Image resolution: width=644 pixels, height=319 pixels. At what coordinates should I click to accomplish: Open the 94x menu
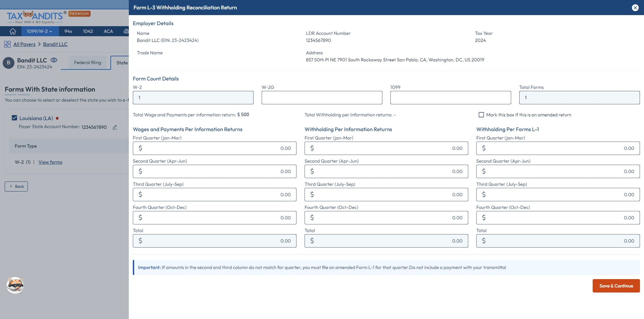tap(68, 31)
